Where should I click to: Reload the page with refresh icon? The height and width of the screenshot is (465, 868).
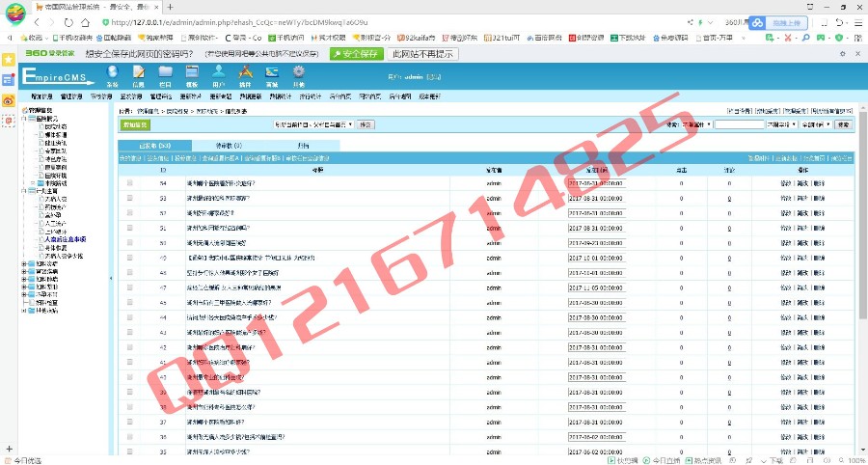[x=68, y=22]
